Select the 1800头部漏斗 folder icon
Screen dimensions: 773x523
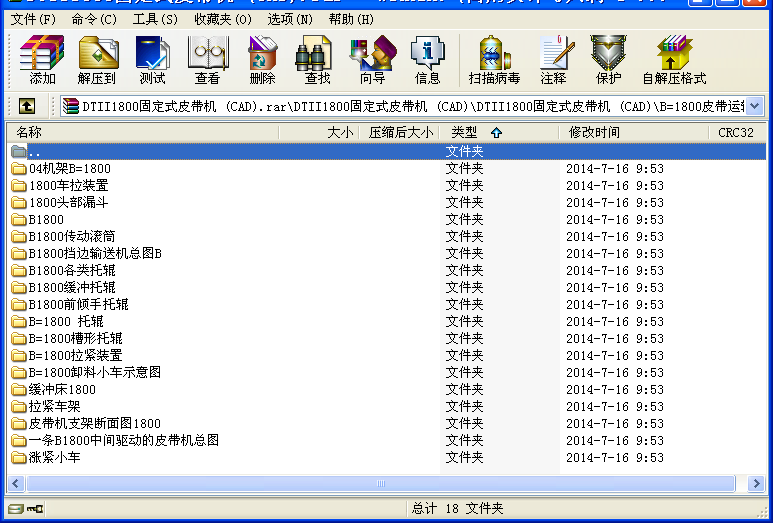(x=19, y=203)
